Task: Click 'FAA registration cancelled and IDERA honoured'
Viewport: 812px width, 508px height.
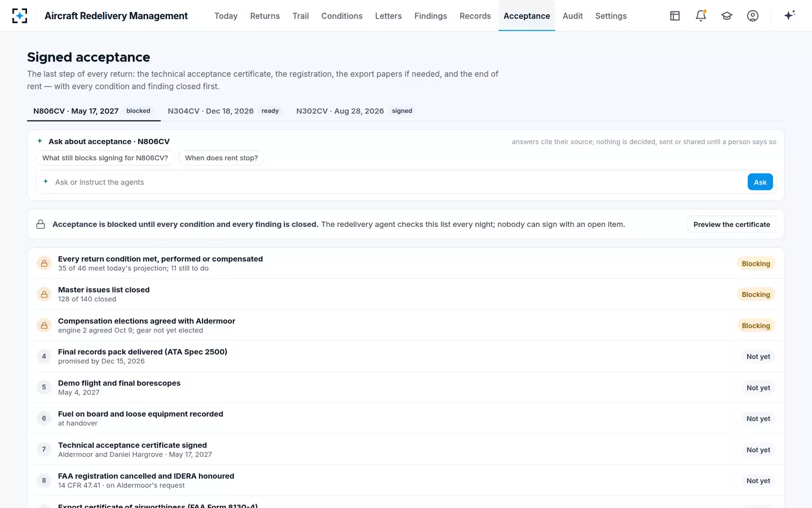Action: (x=146, y=476)
